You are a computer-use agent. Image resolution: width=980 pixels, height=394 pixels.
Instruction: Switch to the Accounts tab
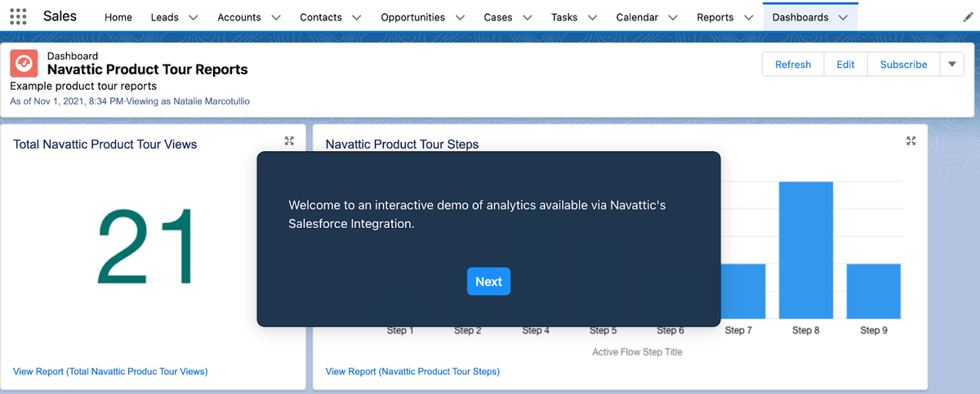click(x=239, y=17)
